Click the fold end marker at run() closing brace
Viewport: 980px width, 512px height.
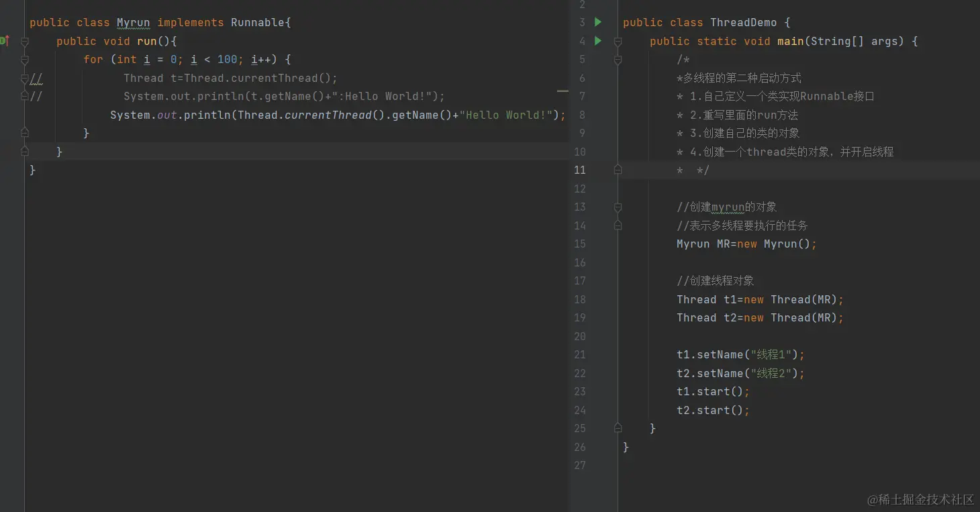tap(25, 152)
